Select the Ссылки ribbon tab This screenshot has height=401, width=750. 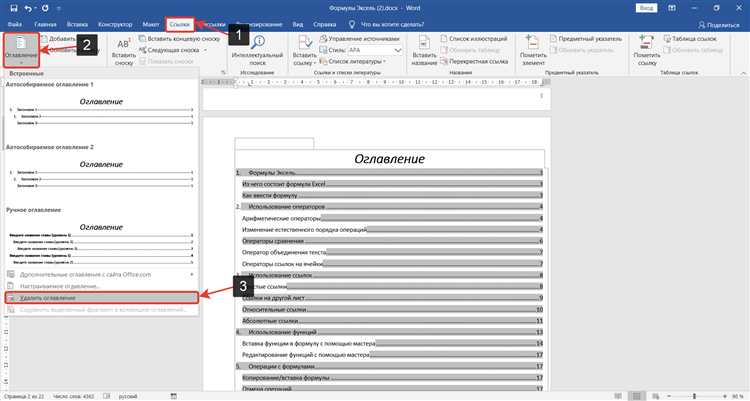point(180,24)
